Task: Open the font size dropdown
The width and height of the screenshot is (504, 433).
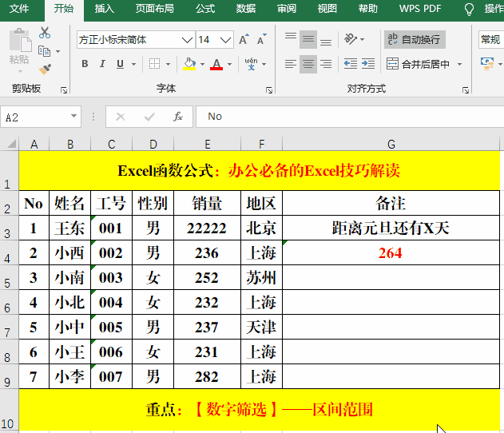Action: pos(226,39)
